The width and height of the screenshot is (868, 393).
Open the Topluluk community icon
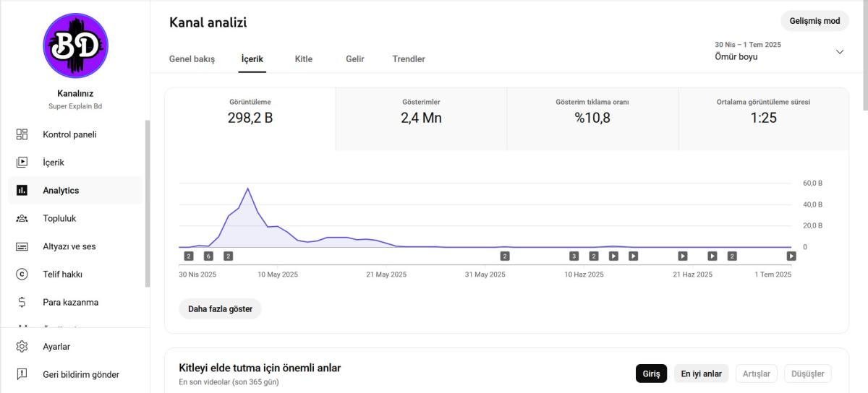(22, 218)
